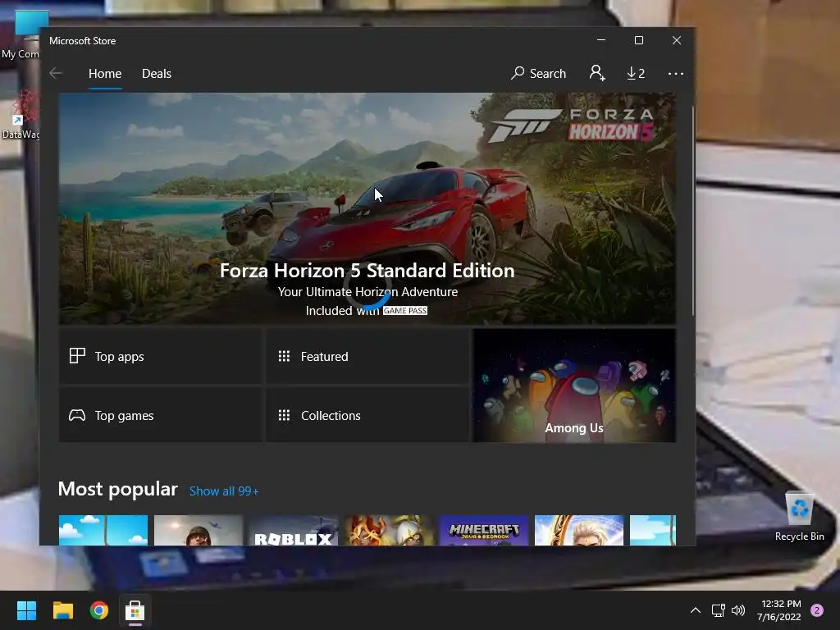Open Collections tile
This screenshot has height=630, width=840.
click(x=367, y=415)
